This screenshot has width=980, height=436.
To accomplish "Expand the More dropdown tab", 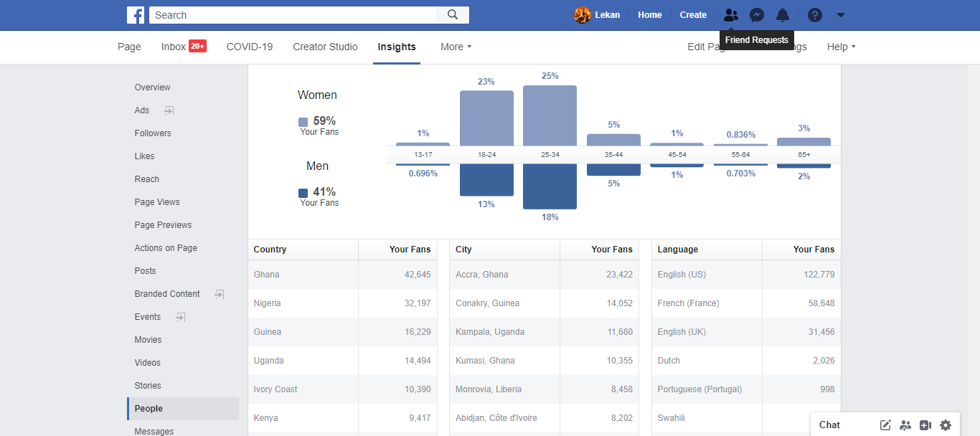I will coord(456,47).
